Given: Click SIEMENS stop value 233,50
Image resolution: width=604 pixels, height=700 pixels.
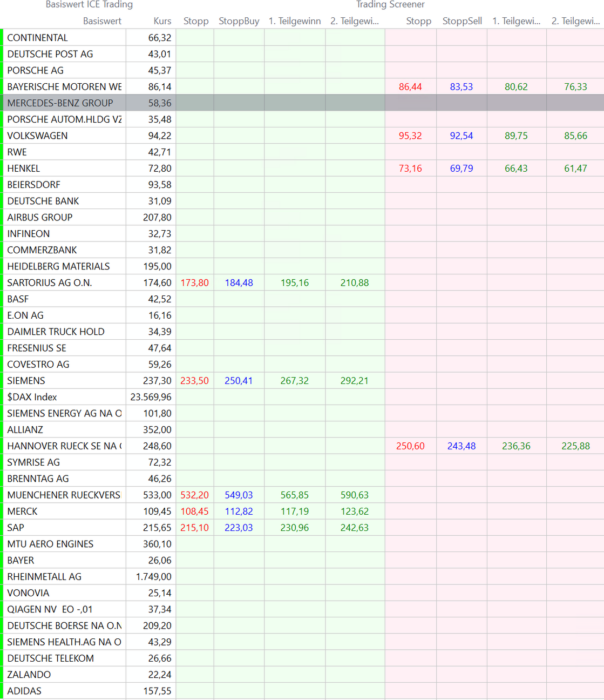Looking at the screenshot, I should click(194, 381).
